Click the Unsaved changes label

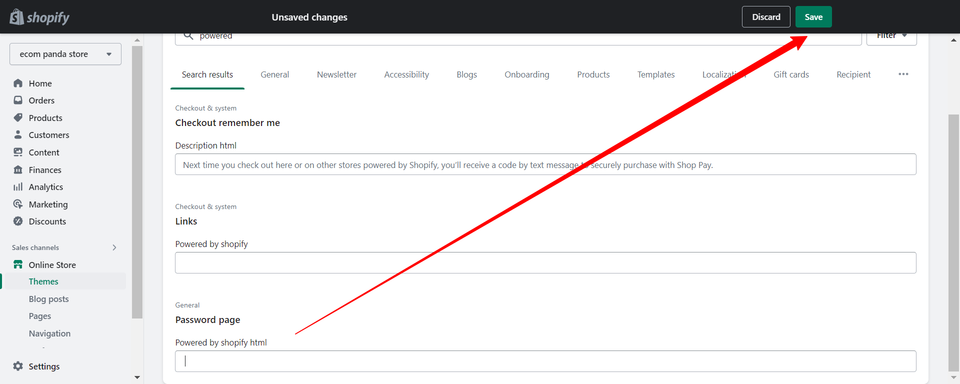pyautogui.click(x=309, y=17)
